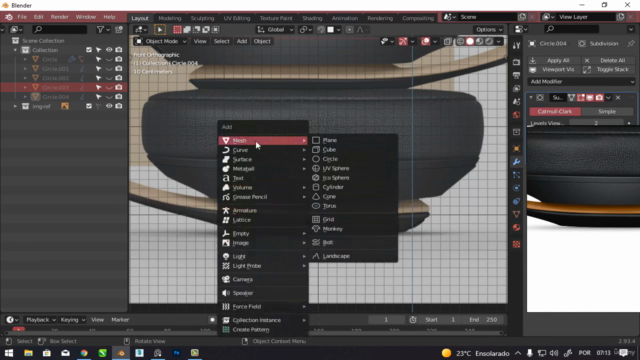This screenshot has width=640, height=360.
Task: Activate the select box tool icon
Action: pos(160,29)
